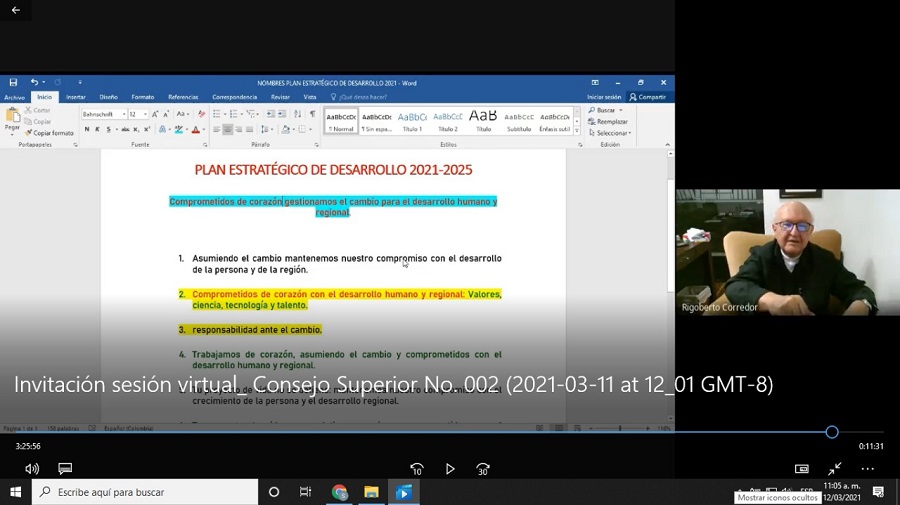Justify paragraph text in Word
Image resolution: width=900 pixels, height=505 pixels.
[249, 130]
